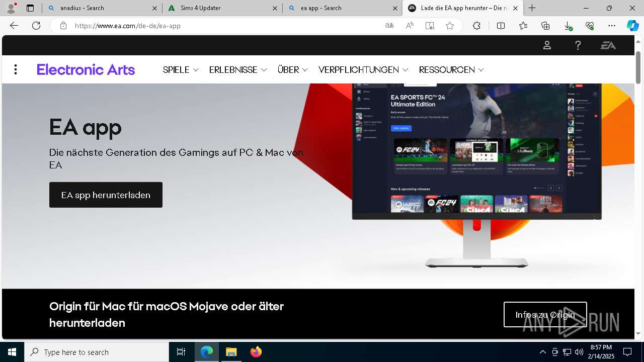The image size is (644, 362).
Task: Open Browser essentials heart icon
Action: point(590,26)
